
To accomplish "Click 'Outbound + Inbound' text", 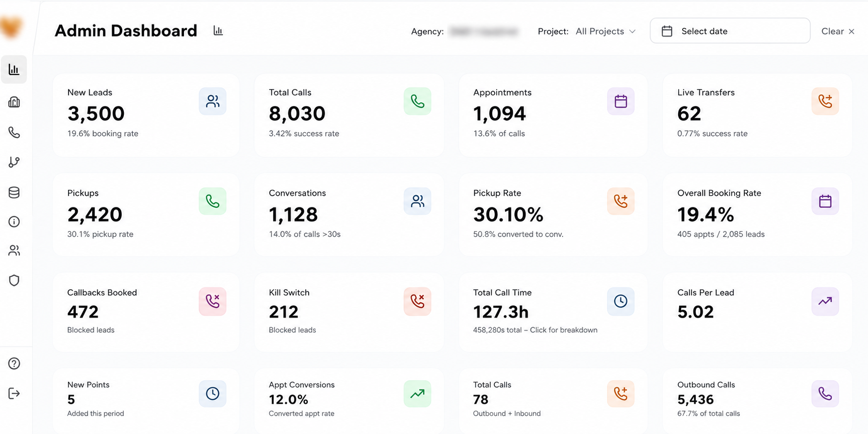I will pos(507,413).
